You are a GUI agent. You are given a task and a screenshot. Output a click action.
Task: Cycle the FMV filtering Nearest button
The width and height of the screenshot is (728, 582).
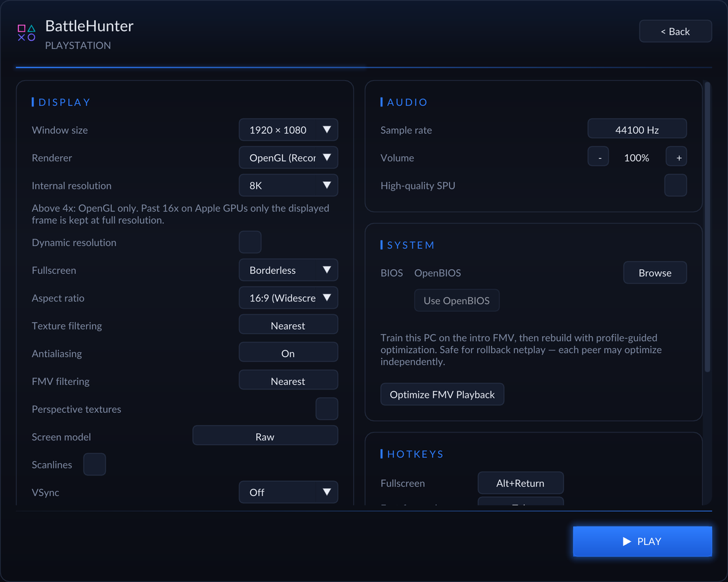pos(289,380)
